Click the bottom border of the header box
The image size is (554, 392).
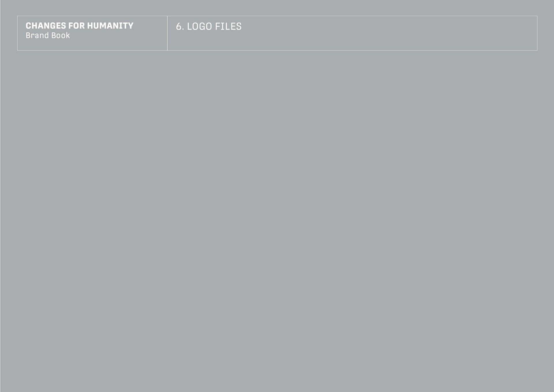[277, 51]
